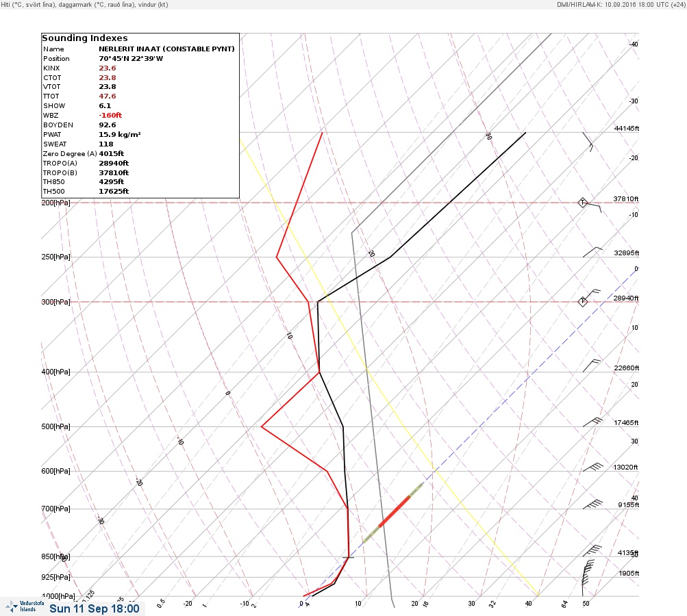The width and height of the screenshot is (687, 616).
Task: Click the wind barb at 850 hPa
Action: click(592, 551)
